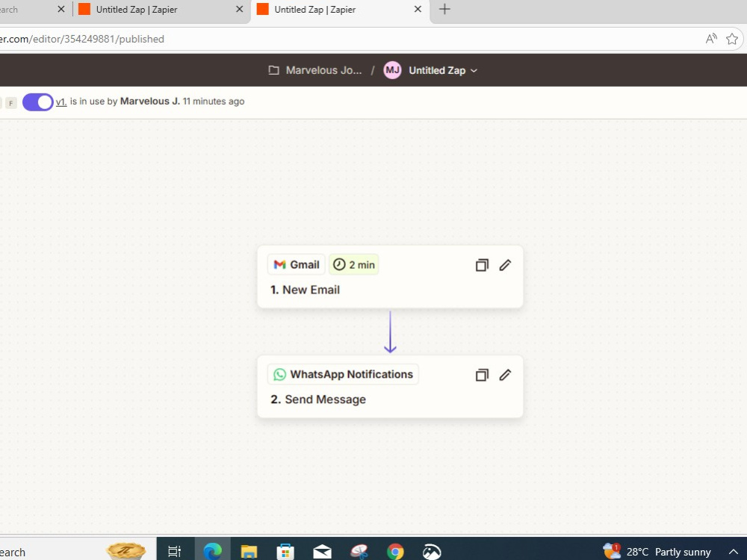Click the browser address bar URL
The width and height of the screenshot is (747, 560).
(x=82, y=39)
